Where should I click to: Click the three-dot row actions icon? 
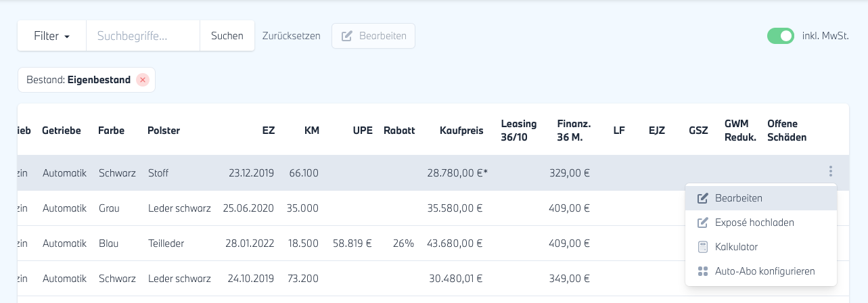(830, 172)
